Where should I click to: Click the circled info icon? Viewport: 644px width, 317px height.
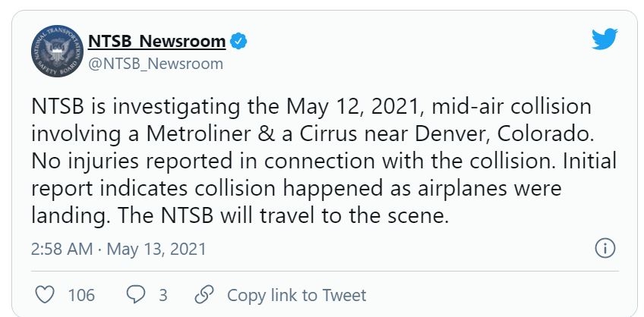[x=605, y=248]
